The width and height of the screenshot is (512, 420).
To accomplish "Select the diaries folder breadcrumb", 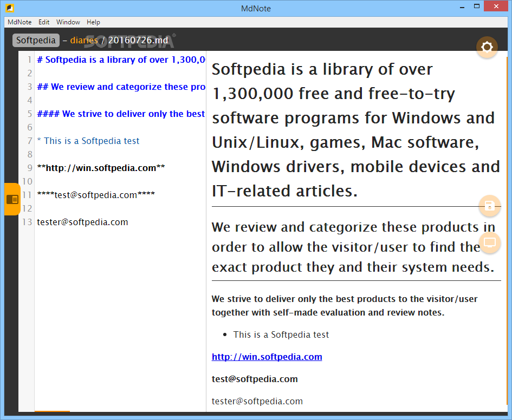I will coord(84,40).
